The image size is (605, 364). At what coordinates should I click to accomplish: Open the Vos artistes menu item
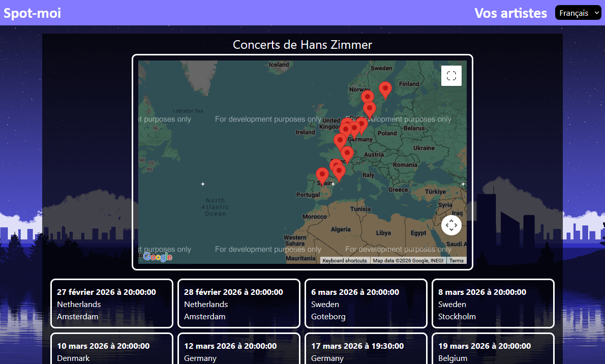click(x=510, y=13)
